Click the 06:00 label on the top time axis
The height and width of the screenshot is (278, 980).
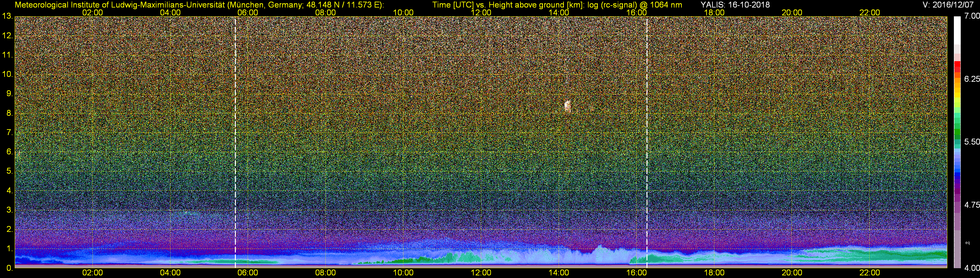pyautogui.click(x=248, y=12)
